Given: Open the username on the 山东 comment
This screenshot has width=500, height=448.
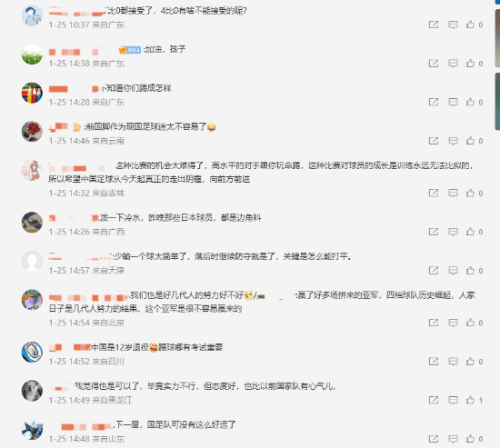Looking at the screenshot, I should click(86, 426).
